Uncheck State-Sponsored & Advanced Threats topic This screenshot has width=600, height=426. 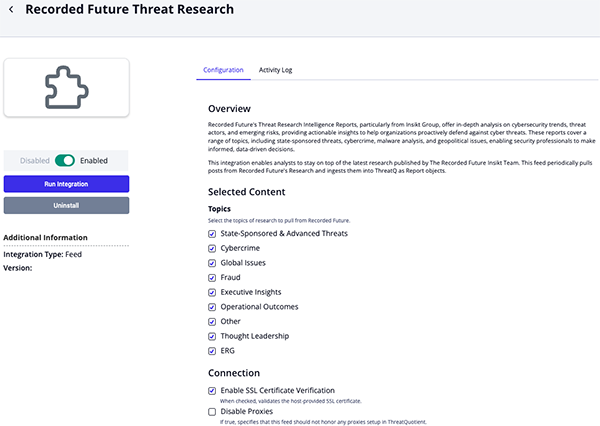point(212,233)
